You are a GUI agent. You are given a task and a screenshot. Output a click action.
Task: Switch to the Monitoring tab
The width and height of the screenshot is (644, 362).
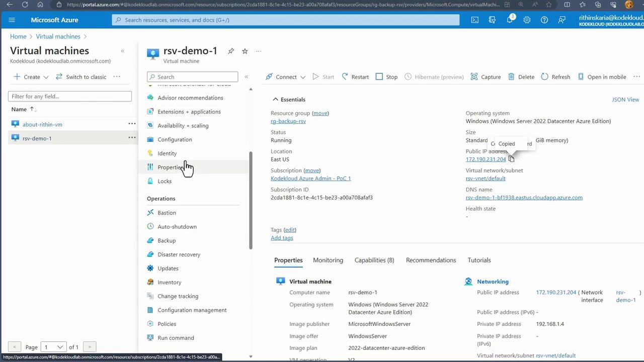pyautogui.click(x=328, y=260)
